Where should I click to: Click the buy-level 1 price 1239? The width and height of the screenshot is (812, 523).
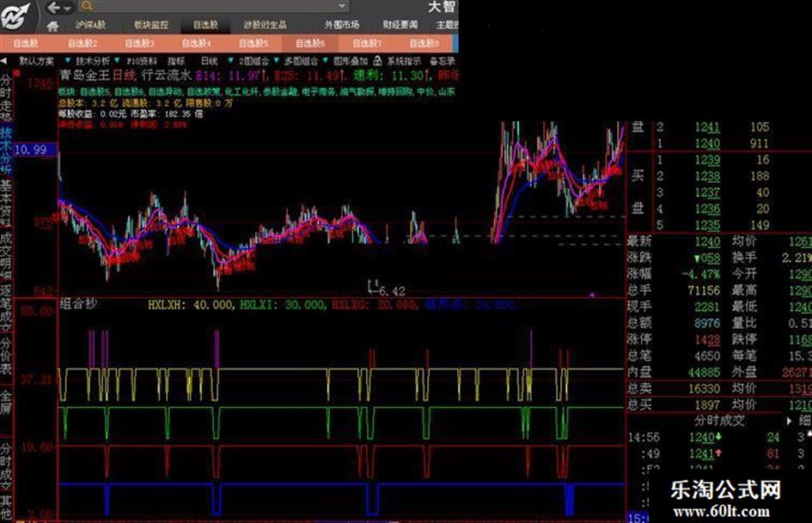[707, 160]
